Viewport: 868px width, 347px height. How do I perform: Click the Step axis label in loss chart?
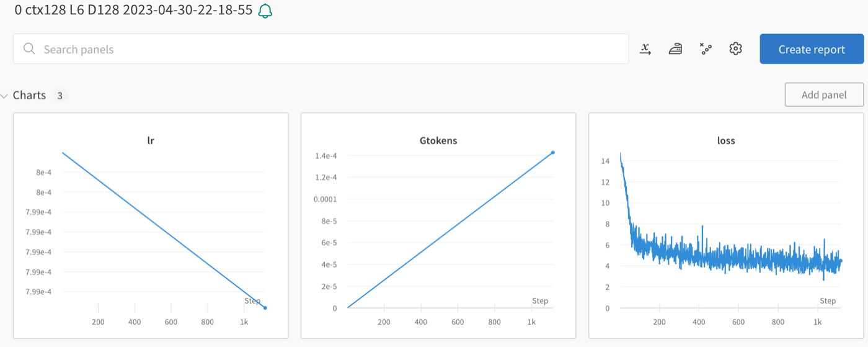(828, 301)
